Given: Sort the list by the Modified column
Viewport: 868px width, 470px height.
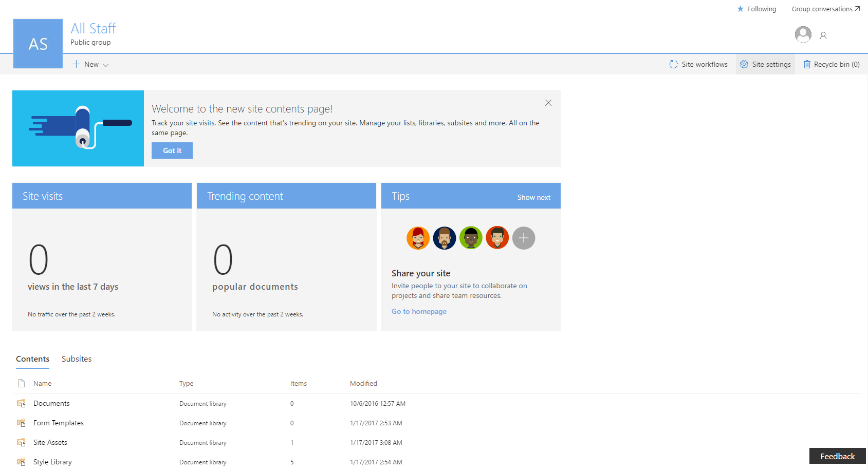Looking at the screenshot, I should click(363, 383).
